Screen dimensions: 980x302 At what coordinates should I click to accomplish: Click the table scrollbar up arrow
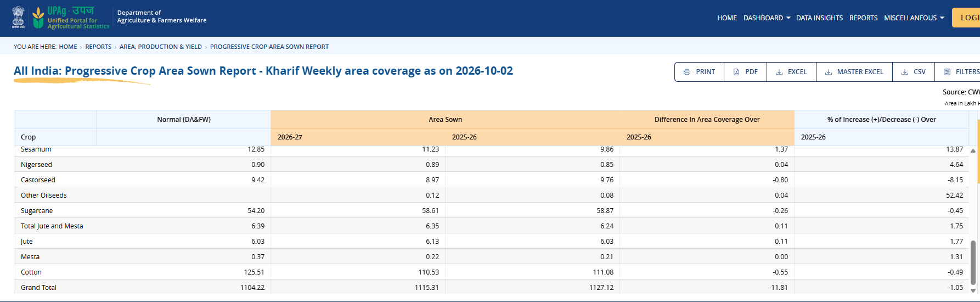973,150
